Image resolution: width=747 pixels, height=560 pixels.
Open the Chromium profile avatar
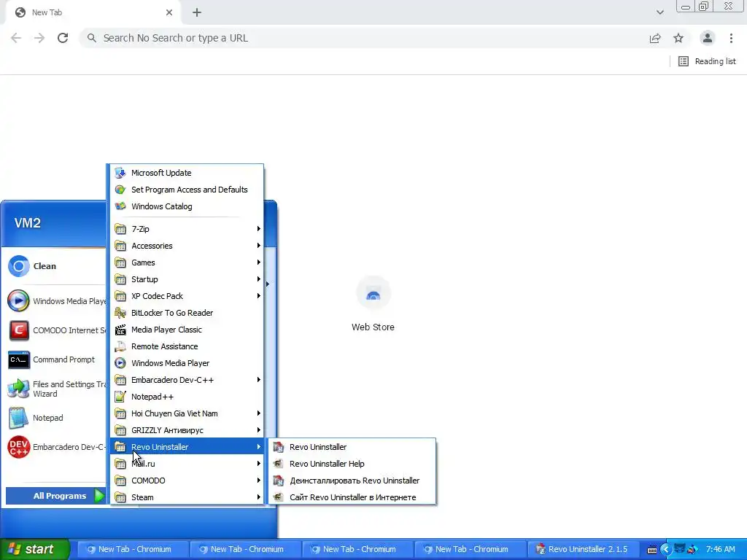point(708,38)
